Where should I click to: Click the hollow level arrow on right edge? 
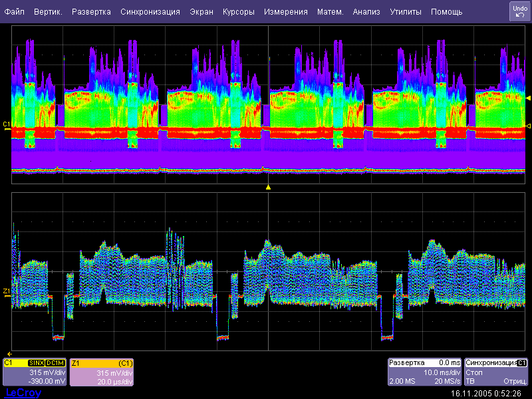[528, 126]
